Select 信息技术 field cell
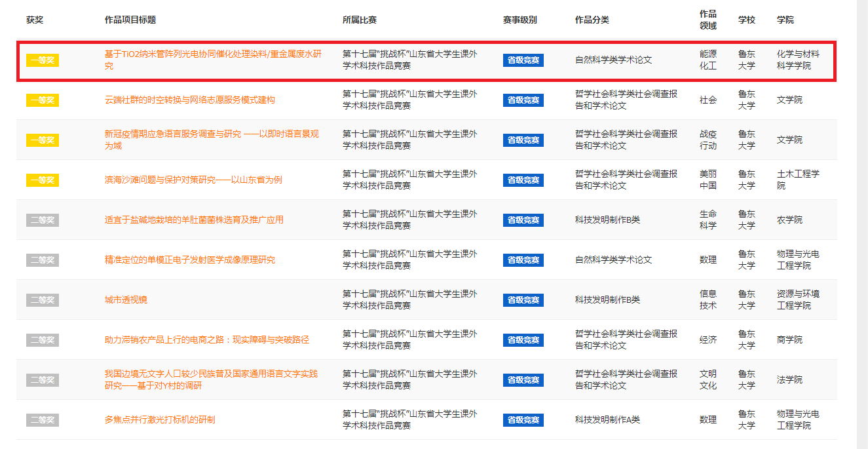 [708, 300]
